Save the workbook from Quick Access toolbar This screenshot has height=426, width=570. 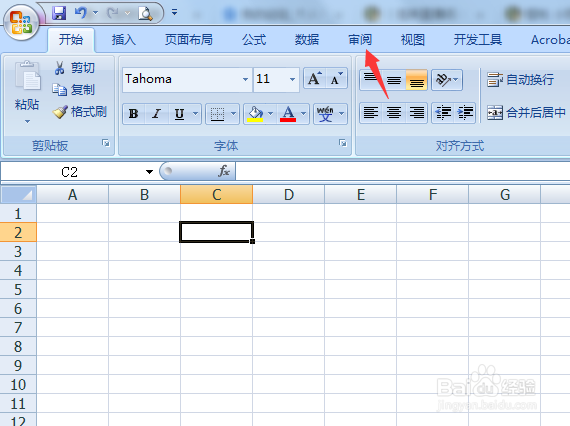tap(59, 13)
